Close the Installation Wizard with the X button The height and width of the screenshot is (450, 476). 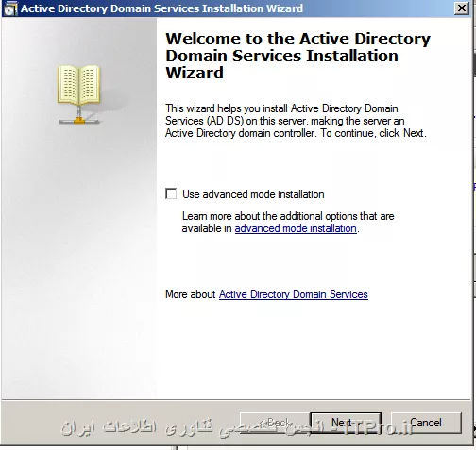[x=462, y=8]
